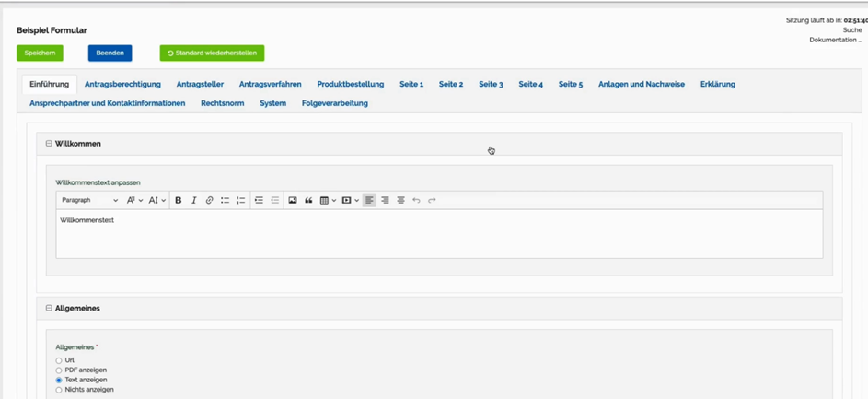Select Nichts anzeigen radio option
The image size is (868, 399).
point(59,390)
